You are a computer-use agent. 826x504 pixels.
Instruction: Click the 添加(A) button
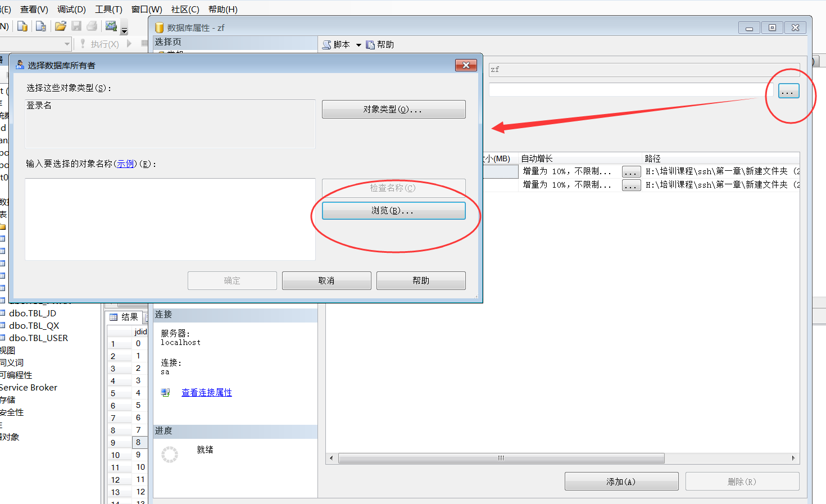(621, 482)
